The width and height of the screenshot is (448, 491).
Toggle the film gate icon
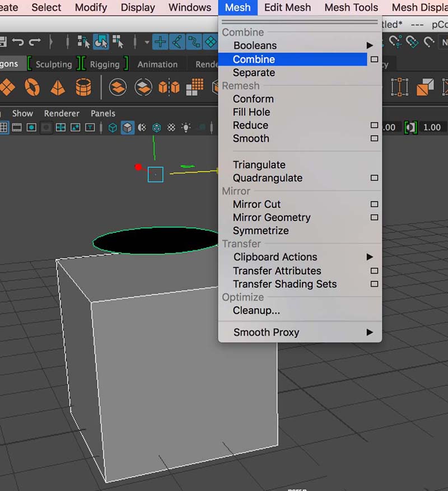[x=17, y=128]
